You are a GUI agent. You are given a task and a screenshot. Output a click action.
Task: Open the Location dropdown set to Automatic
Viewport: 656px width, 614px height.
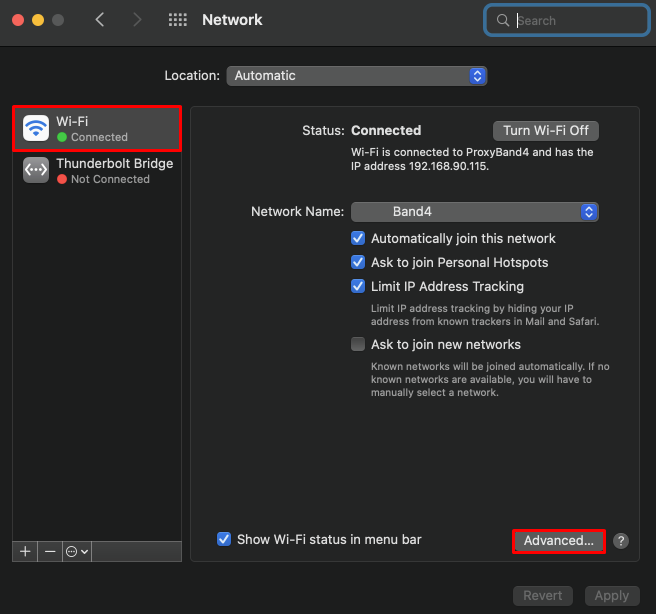tap(357, 76)
